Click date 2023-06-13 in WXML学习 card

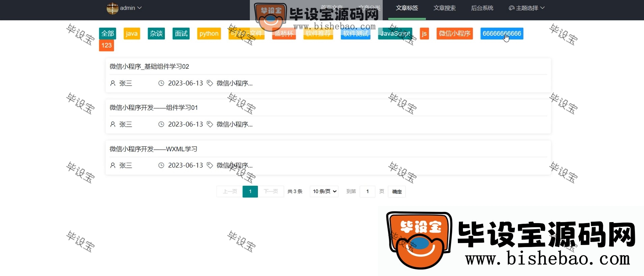[185, 165]
